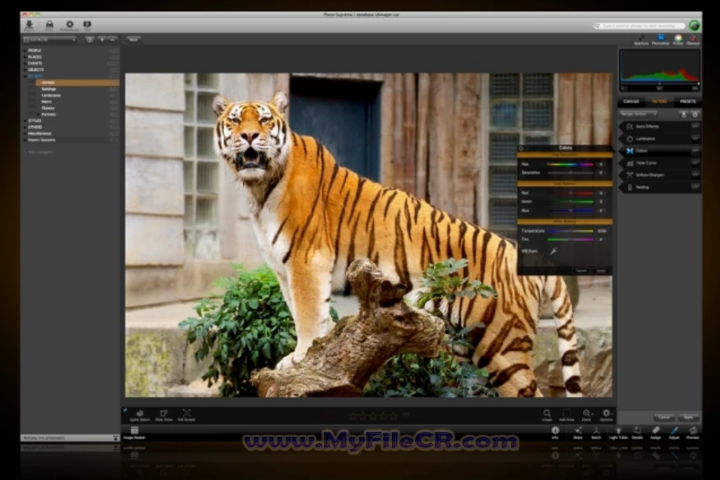Toggle the Soften/Sharpen filter switch
720x480 pixels.
pyautogui.click(x=695, y=175)
